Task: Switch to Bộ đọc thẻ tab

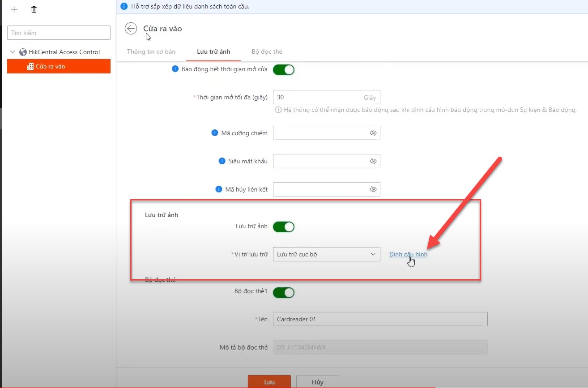Action: coord(267,52)
